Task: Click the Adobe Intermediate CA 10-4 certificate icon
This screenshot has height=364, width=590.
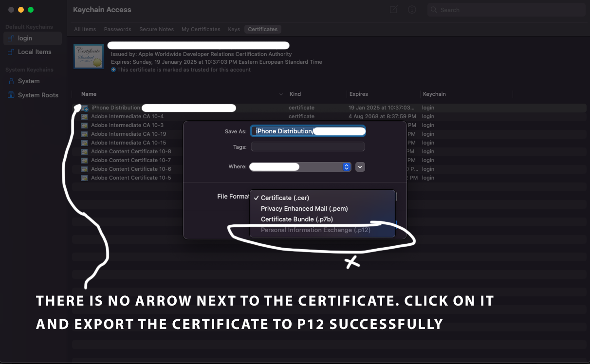Action: pos(84,117)
